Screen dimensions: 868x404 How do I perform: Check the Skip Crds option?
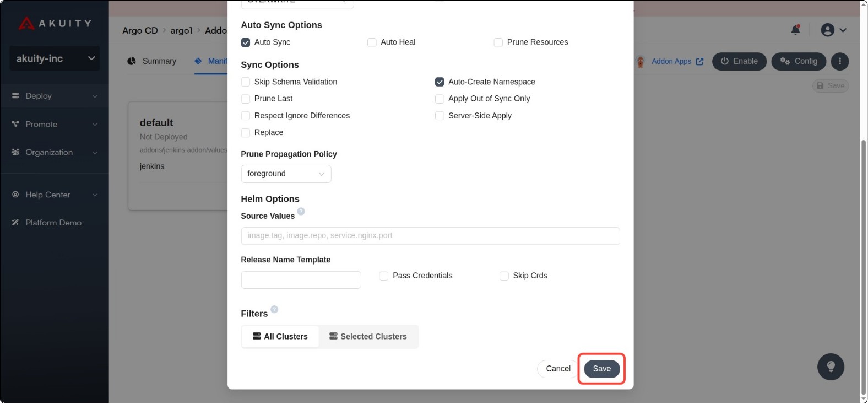504,276
